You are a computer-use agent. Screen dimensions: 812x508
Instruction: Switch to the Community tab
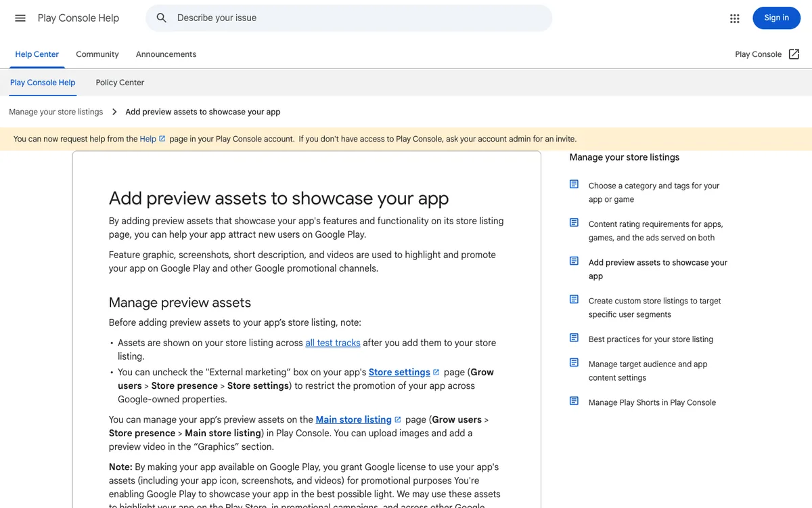click(97, 54)
